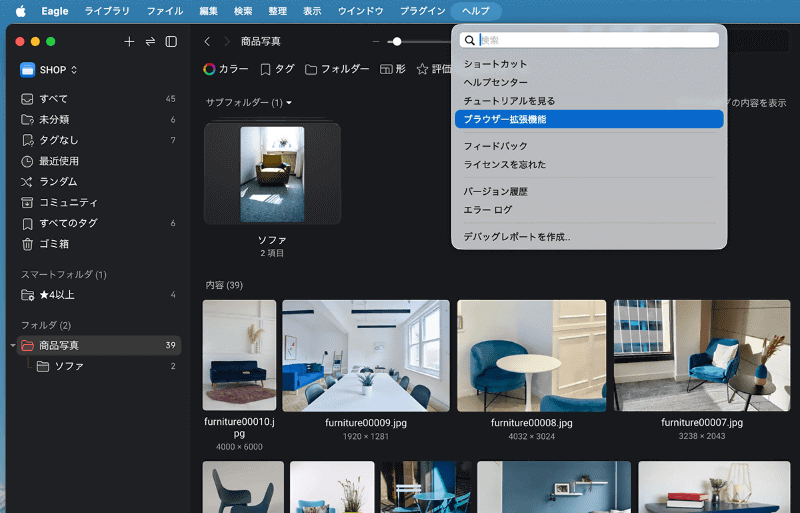The image size is (800, 513).
Task: Click the フォルダ (2) section heading
Action: [46, 325]
